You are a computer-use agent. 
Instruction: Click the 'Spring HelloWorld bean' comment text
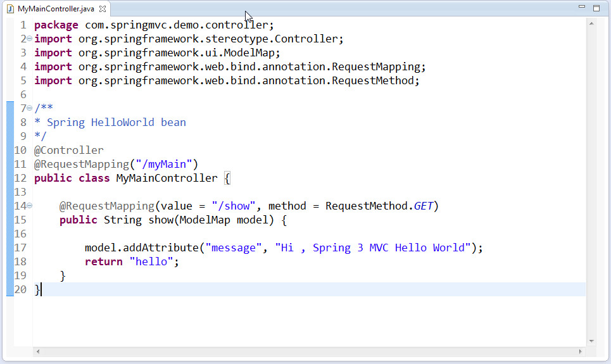pyautogui.click(x=116, y=122)
